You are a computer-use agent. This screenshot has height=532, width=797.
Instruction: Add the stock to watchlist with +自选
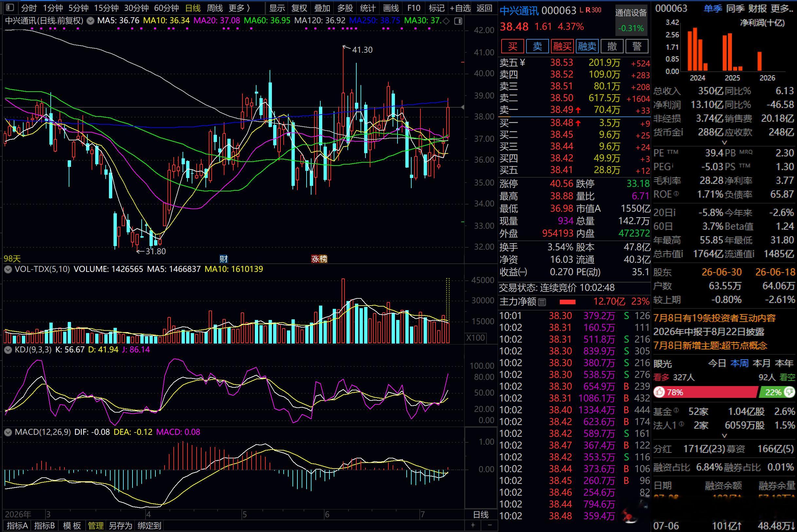(460, 8)
